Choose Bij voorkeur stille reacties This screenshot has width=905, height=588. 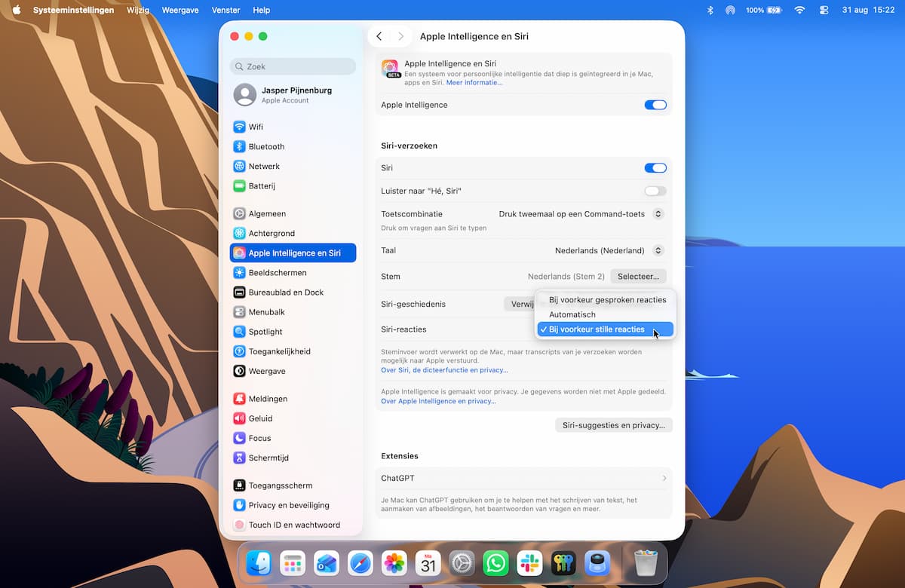(606, 329)
